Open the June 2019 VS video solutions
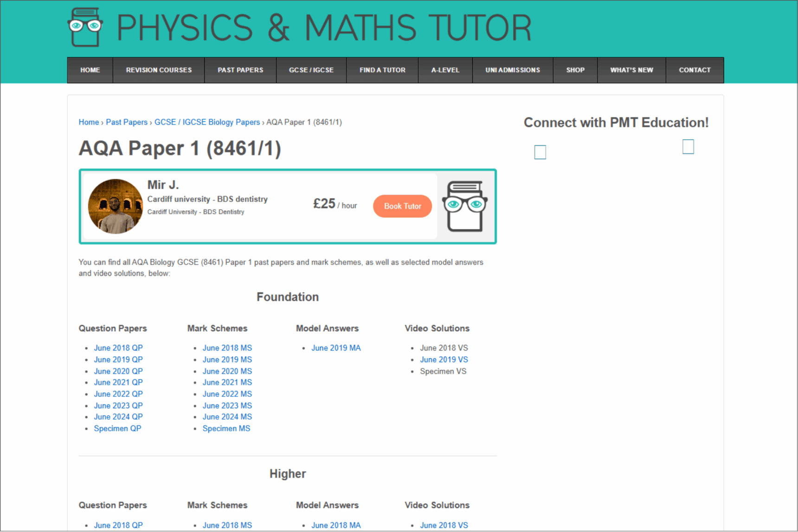The image size is (798, 532). [444, 359]
